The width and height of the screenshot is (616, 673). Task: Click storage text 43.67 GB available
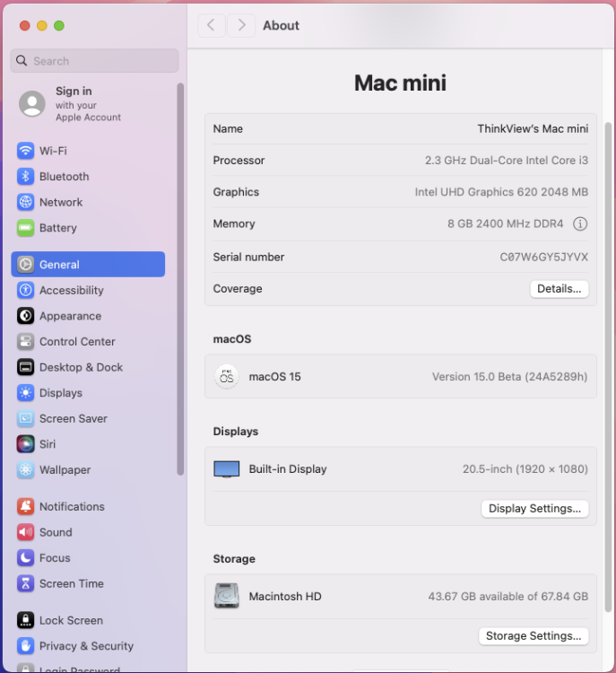476,597
